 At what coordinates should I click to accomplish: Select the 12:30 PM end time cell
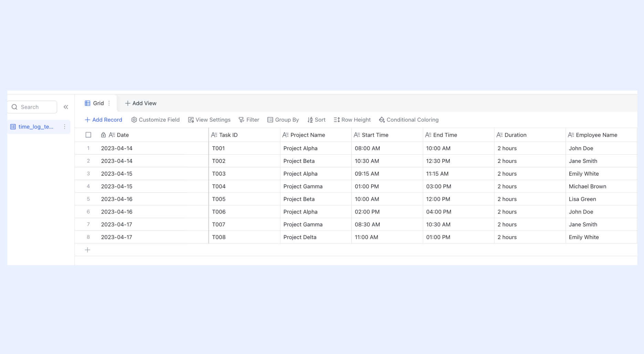tap(458, 161)
